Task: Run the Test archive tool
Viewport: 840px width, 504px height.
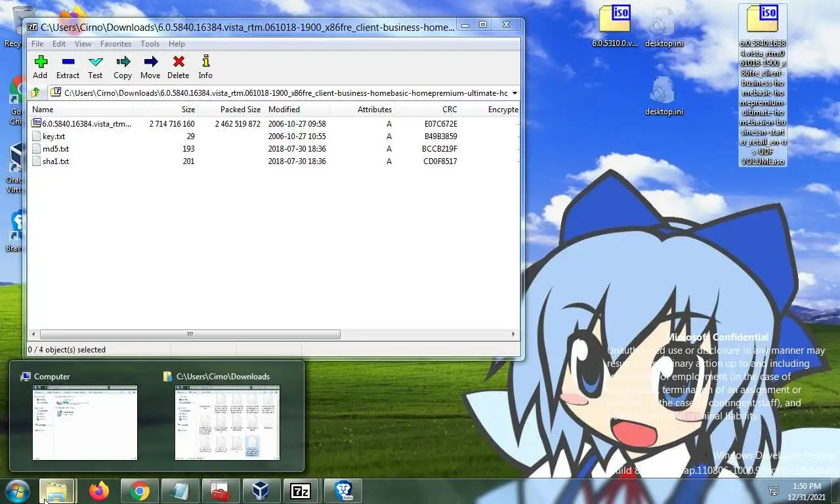Action: (x=95, y=67)
